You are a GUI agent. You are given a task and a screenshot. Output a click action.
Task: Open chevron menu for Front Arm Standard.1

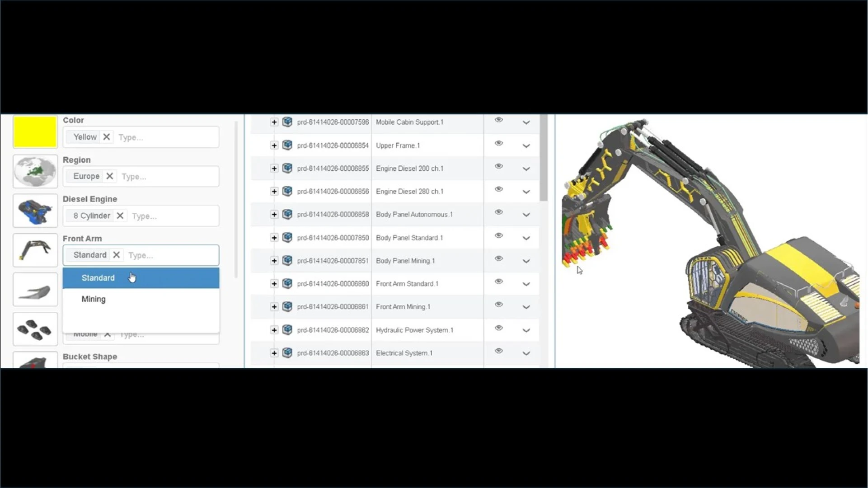point(526,284)
